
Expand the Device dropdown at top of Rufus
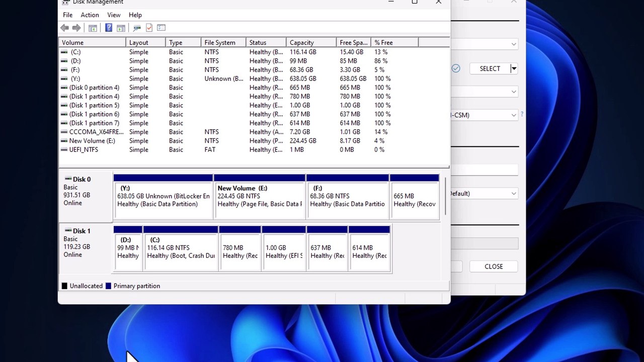pos(513,44)
